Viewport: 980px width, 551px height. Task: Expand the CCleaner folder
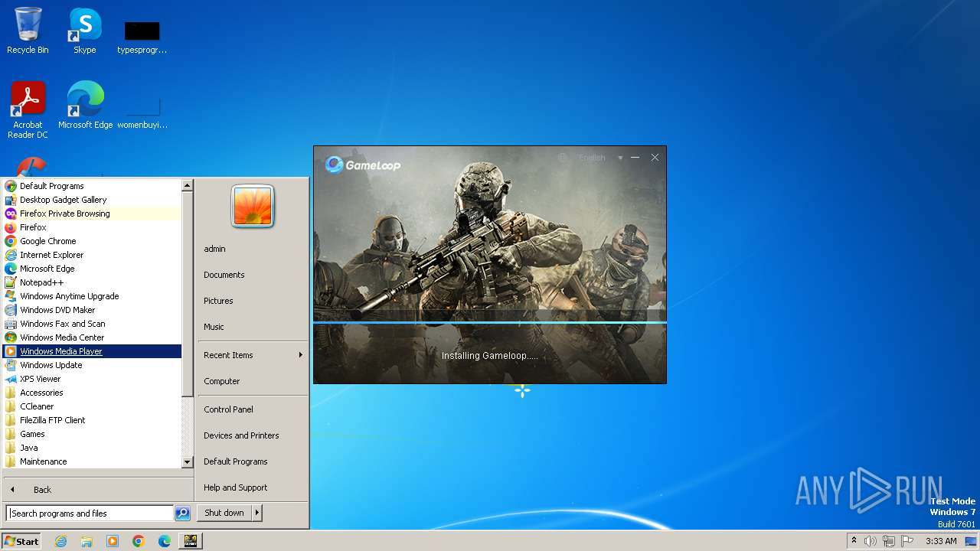tap(92, 406)
